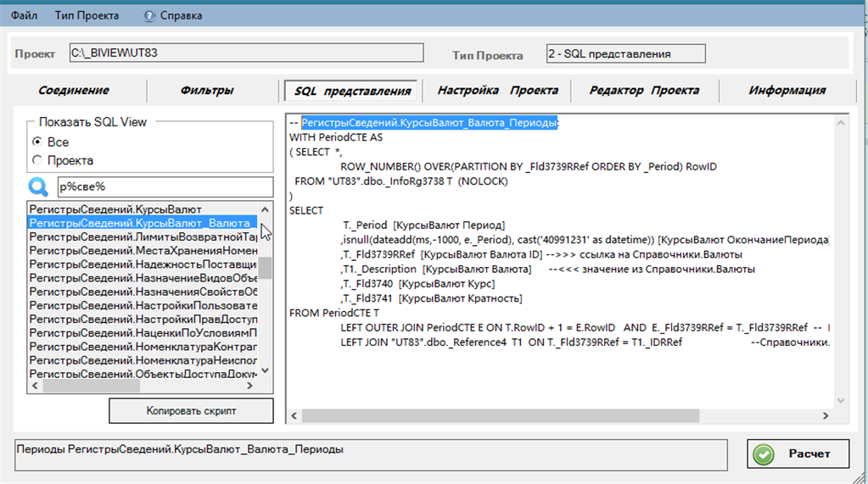Open the Файл menu

(25, 15)
